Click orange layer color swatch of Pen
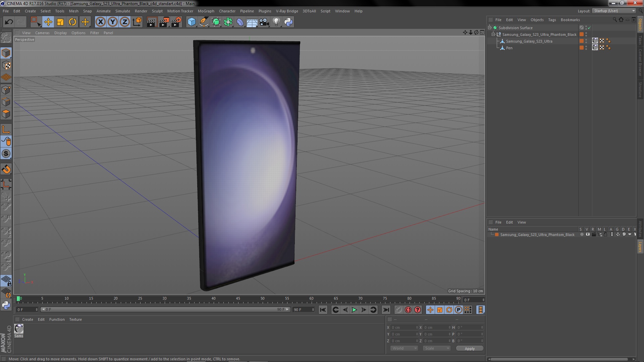The width and height of the screenshot is (644, 362). [x=581, y=48]
